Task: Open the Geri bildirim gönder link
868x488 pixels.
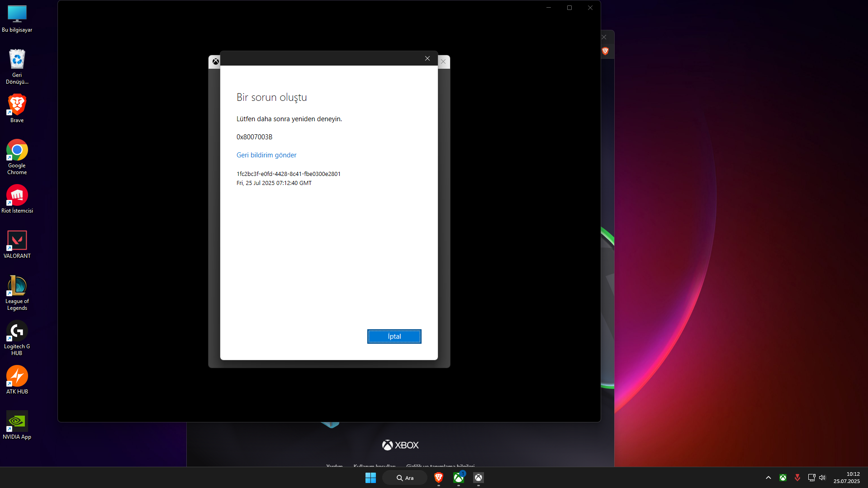Action: tap(266, 155)
